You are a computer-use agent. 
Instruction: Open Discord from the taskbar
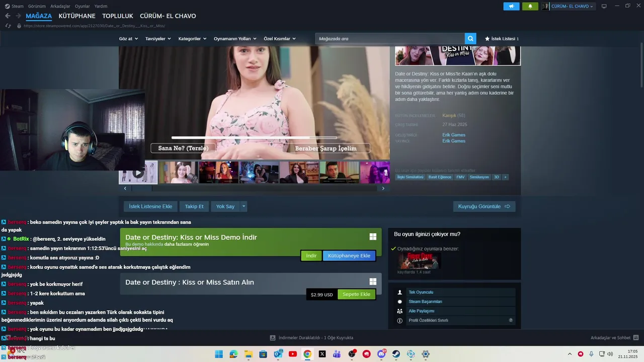coord(381,354)
